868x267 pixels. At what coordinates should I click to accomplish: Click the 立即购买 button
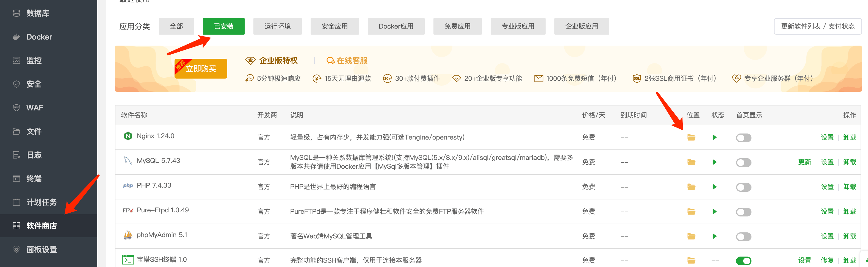pos(201,69)
